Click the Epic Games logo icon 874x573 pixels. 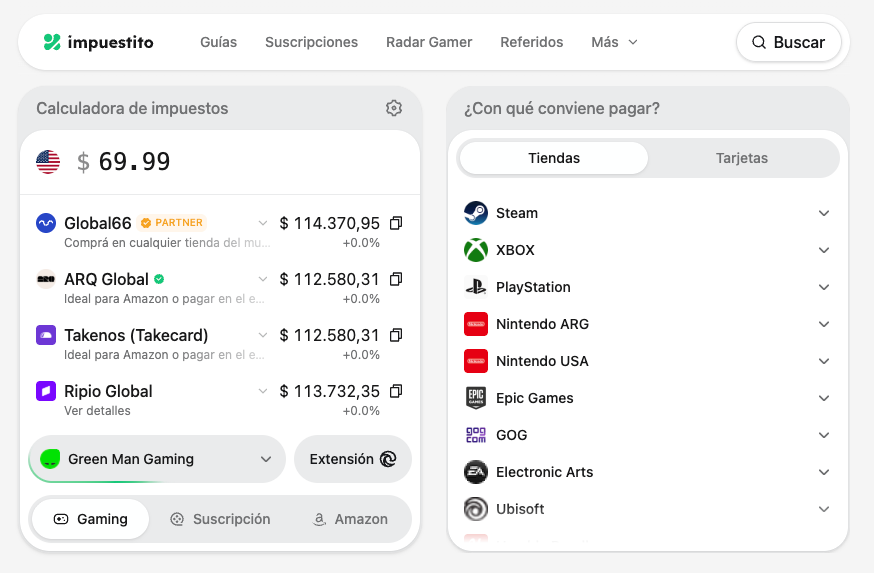point(476,398)
